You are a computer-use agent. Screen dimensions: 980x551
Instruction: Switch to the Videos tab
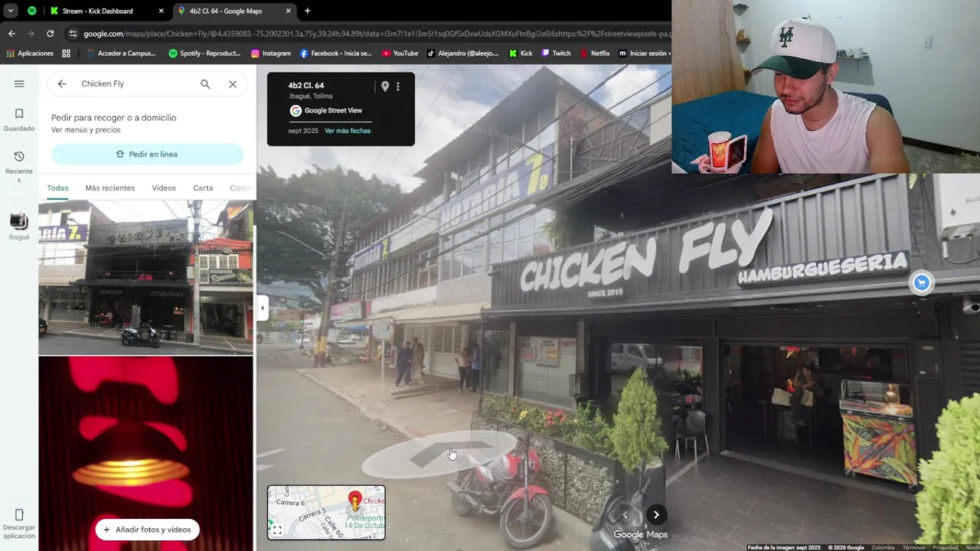[164, 187]
